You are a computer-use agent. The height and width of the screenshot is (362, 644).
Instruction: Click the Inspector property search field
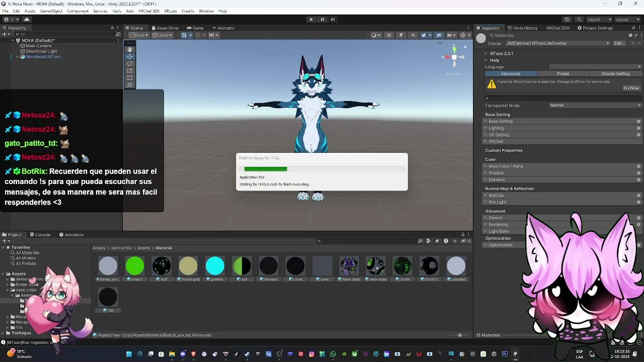tap(563, 98)
